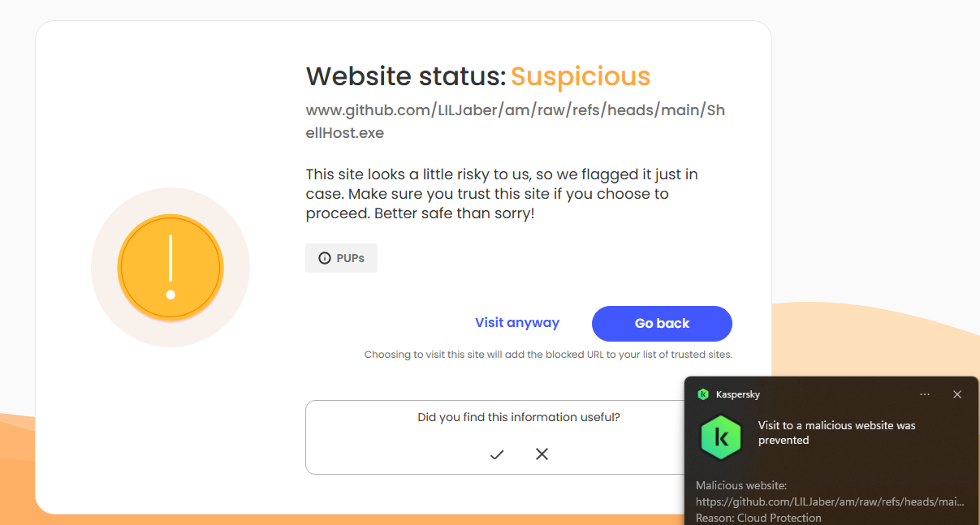Click the large green Kaspersky hexagon icon
The image size is (980, 525).
pyautogui.click(x=721, y=437)
